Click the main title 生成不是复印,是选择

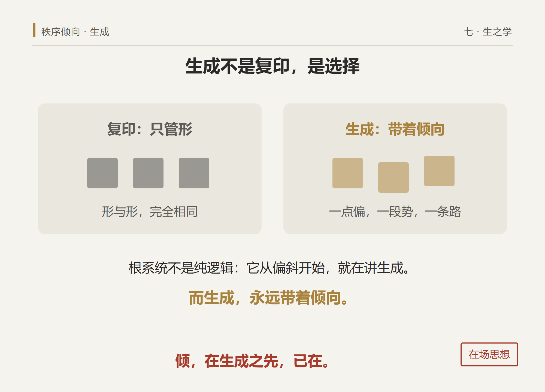pos(272,66)
